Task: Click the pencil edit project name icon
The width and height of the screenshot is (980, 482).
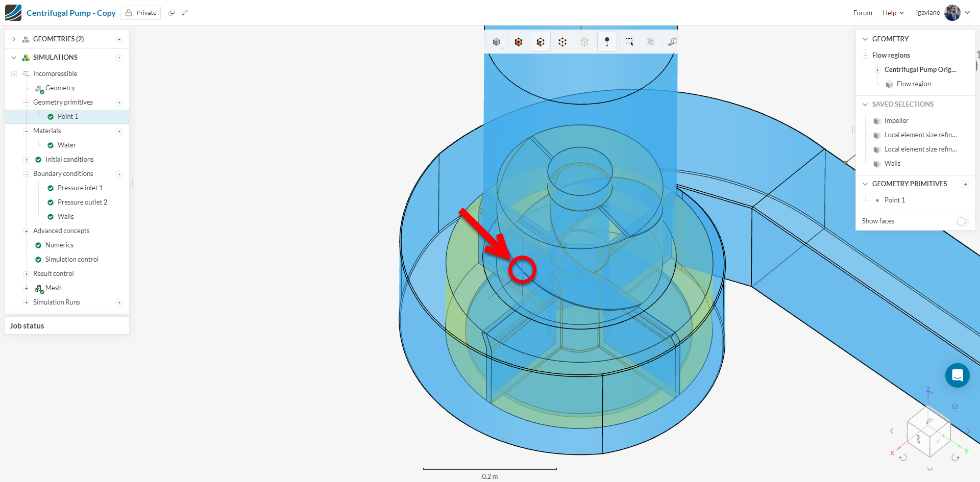Action: tap(185, 13)
